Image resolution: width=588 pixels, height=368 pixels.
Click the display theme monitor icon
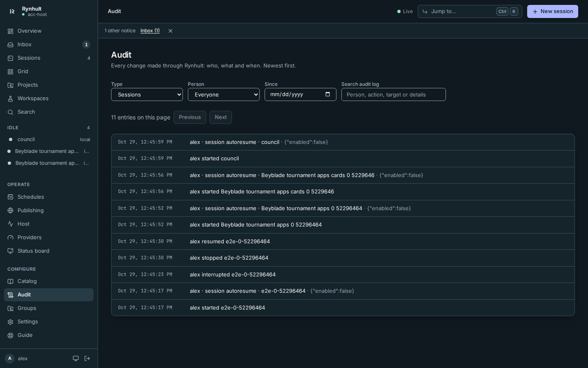pos(76,359)
